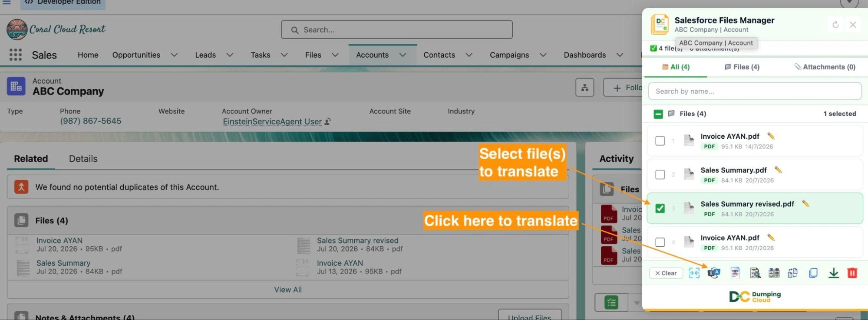Expand the Tasks tab dropdown chevron
Screen dimensions: 868x320
pyautogui.click(x=284, y=55)
